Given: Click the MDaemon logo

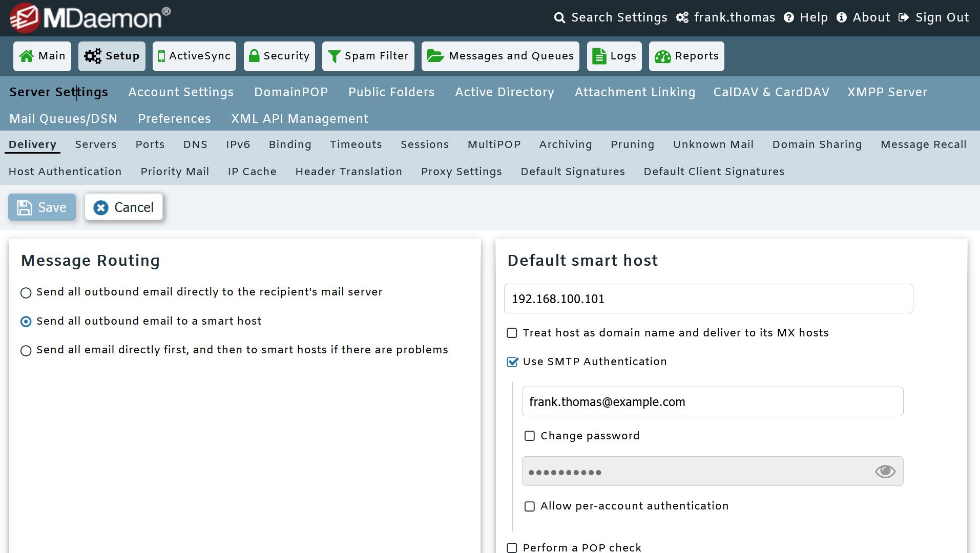Looking at the screenshot, I should tap(87, 17).
